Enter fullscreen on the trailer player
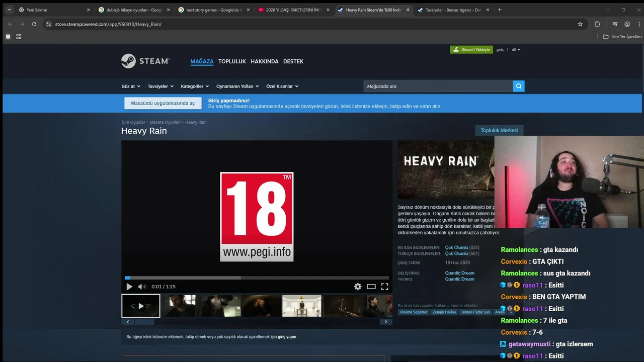 [x=384, y=287]
